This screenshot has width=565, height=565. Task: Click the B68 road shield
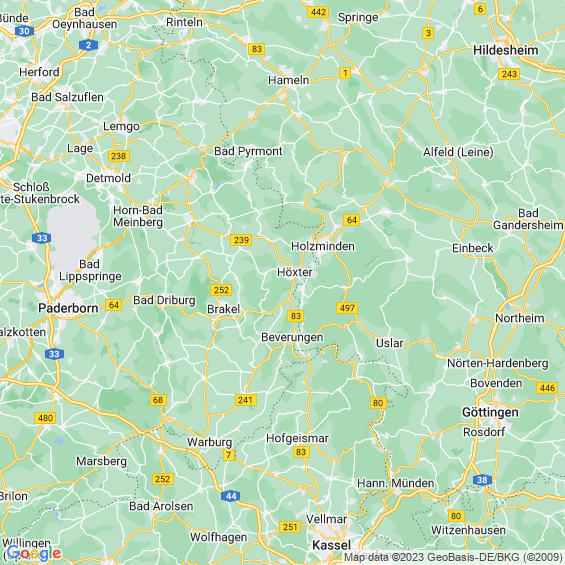[158, 400]
